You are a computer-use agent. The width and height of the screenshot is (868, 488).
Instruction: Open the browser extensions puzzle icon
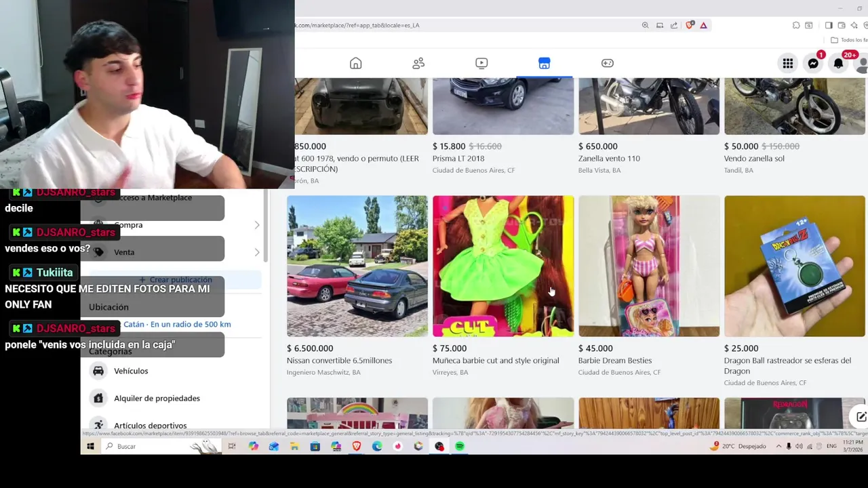796,25
